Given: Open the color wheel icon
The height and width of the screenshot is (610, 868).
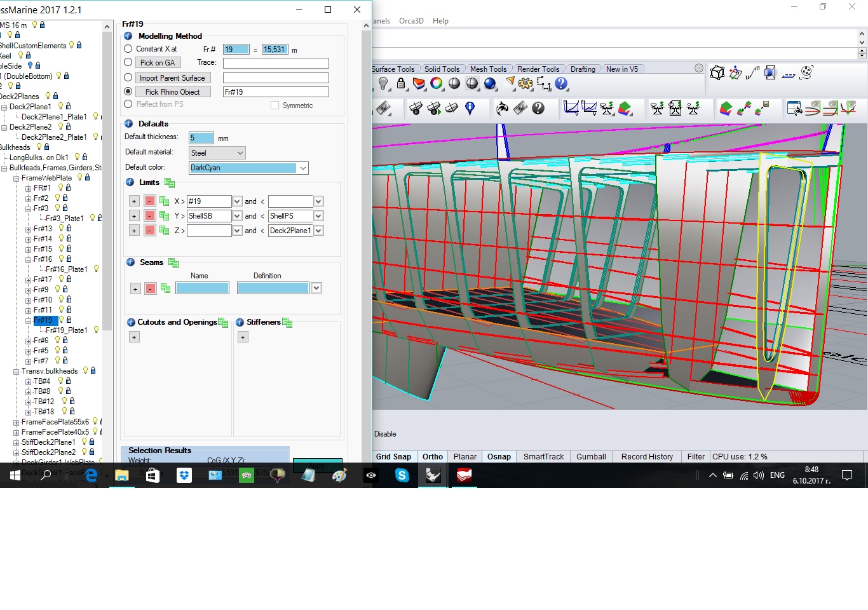Looking at the screenshot, I should [x=437, y=84].
